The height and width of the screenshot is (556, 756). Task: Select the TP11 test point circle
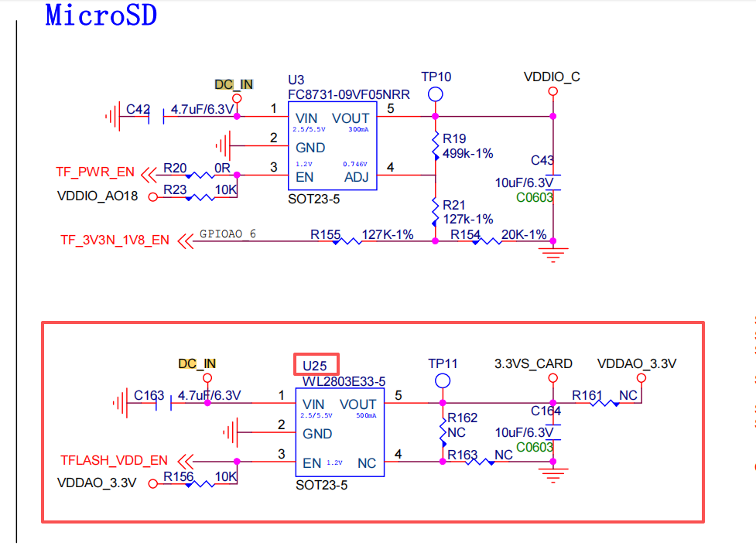443,381
